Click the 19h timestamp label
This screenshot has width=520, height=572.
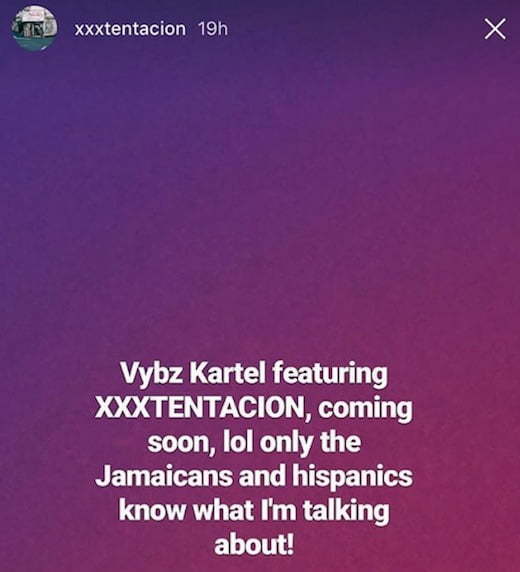(x=213, y=29)
